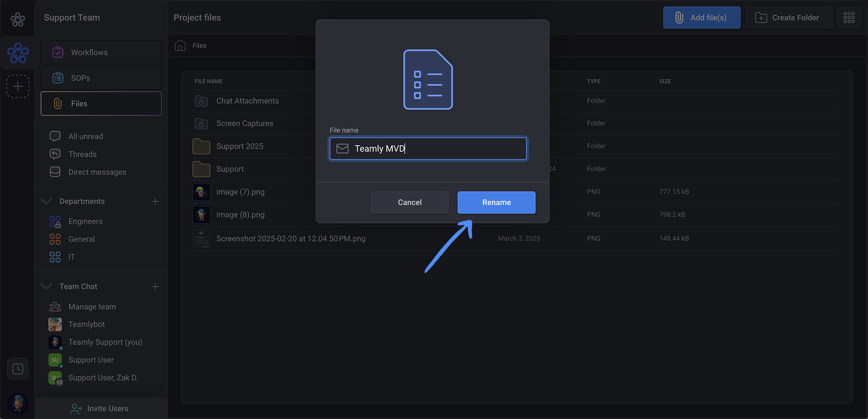Add a new team chat with plus
Screen dimensions: 868x419
click(x=155, y=286)
